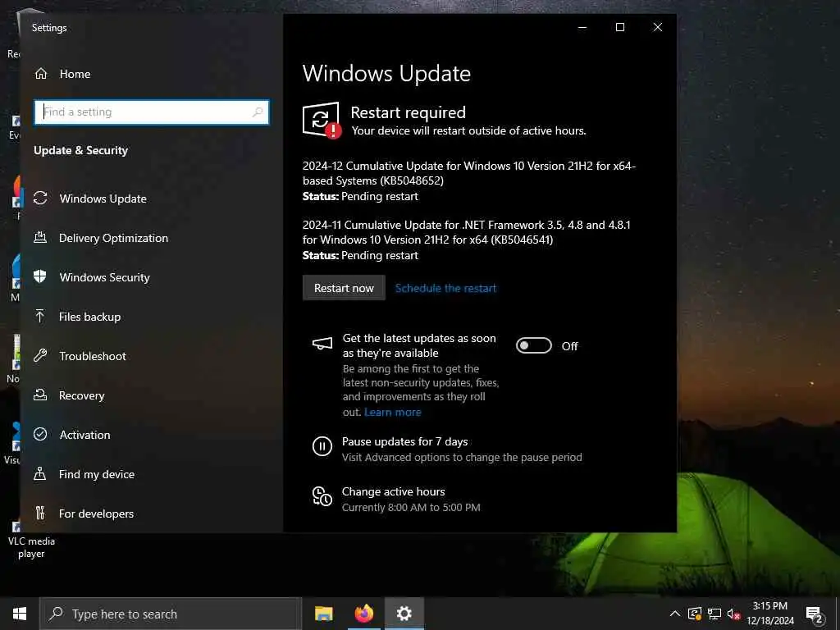Click the Activation checkmark circle icon

click(x=40, y=434)
